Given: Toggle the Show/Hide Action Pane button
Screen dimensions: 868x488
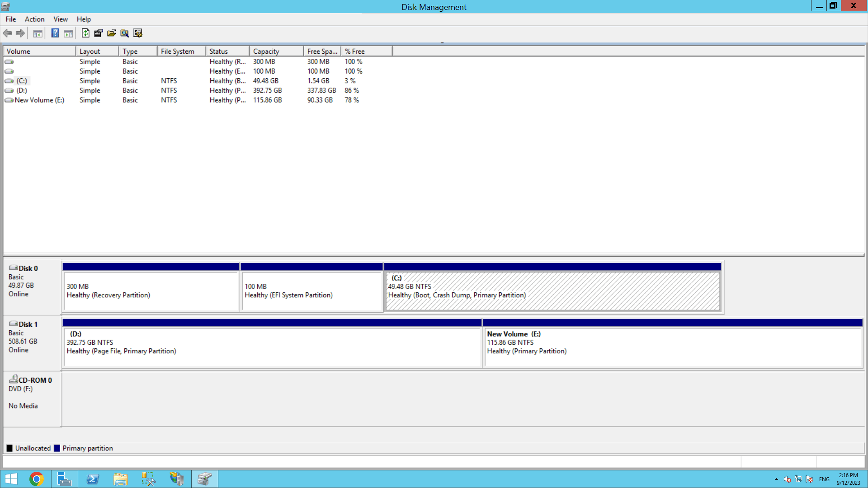Looking at the screenshot, I should [x=68, y=33].
